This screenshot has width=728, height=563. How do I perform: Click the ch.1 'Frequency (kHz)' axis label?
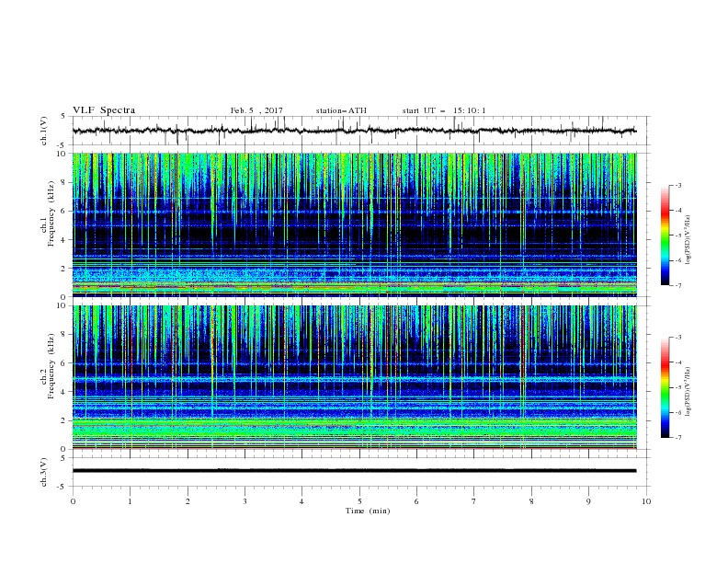tap(51, 213)
